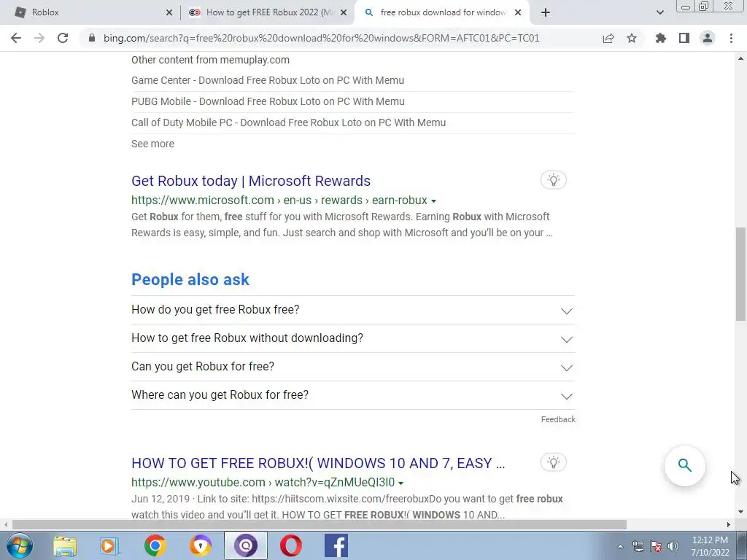Click the lightbulb icon beside Microsoft Rewards result

(553, 180)
